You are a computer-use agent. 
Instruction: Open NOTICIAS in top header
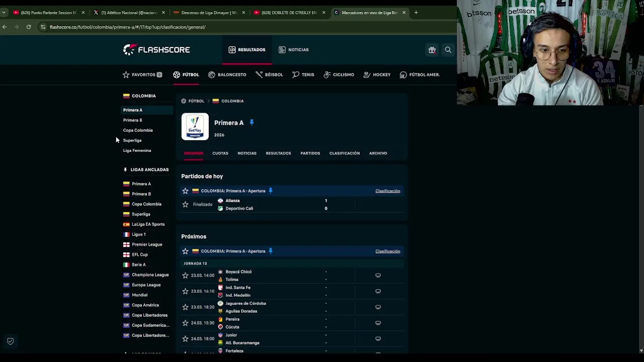293,50
